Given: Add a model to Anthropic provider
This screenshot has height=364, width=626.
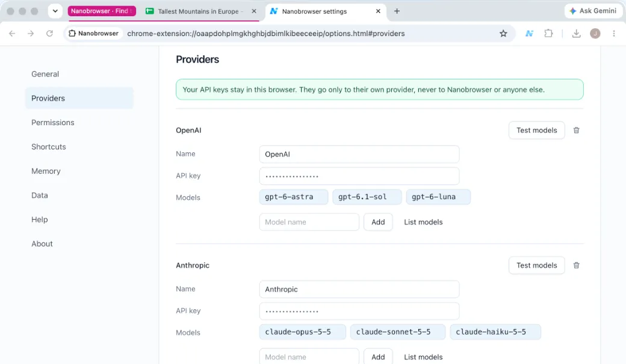Looking at the screenshot, I should 378,357.
